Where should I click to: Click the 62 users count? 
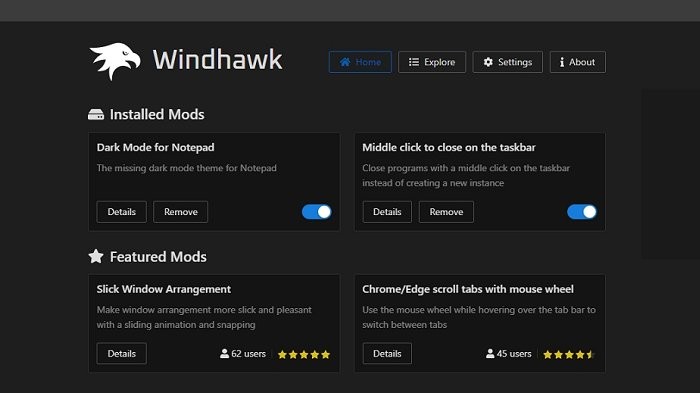[x=248, y=354]
